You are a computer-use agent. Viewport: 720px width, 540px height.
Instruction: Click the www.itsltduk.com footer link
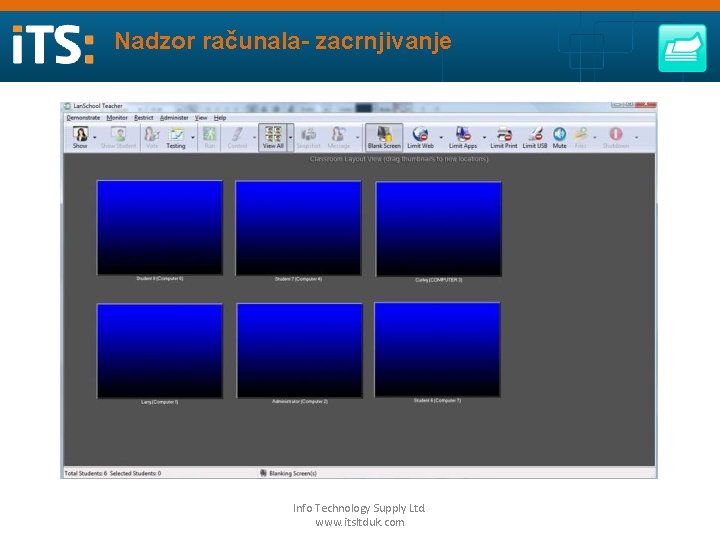point(360,523)
